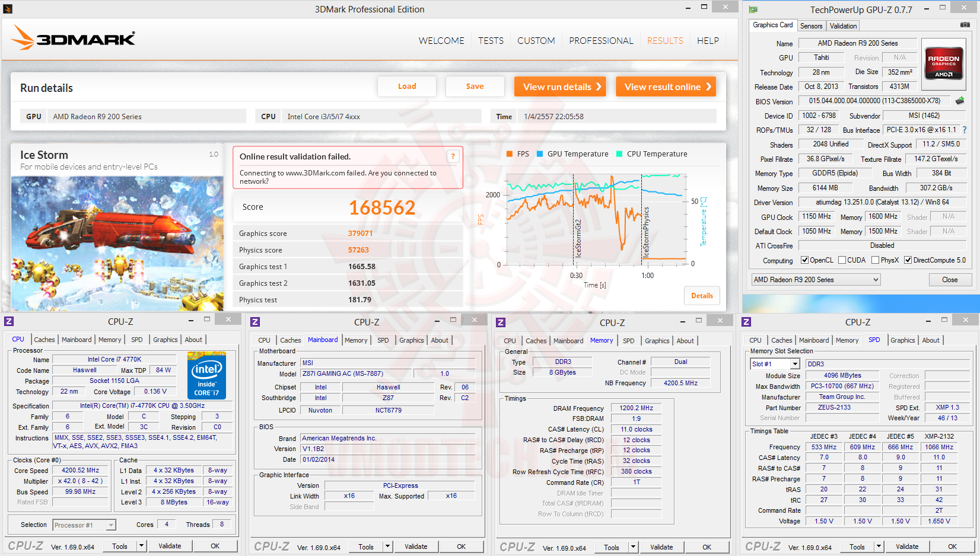Click the Driver Version field in GPU-Z
The height and width of the screenshot is (556, 980).
click(x=882, y=202)
